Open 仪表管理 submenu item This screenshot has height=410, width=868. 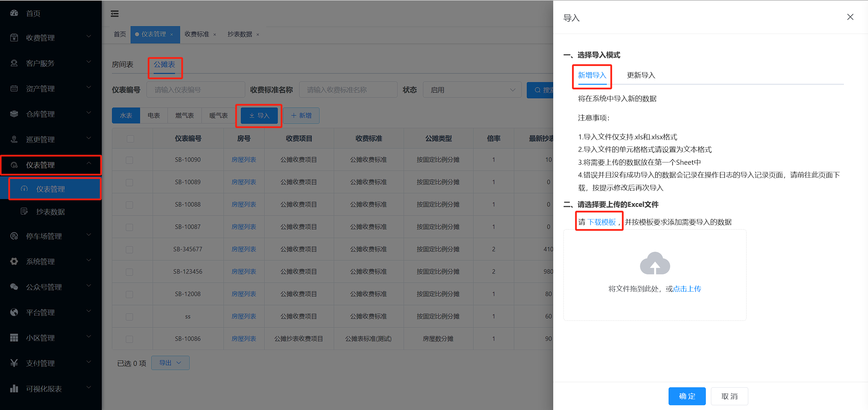pos(51,189)
